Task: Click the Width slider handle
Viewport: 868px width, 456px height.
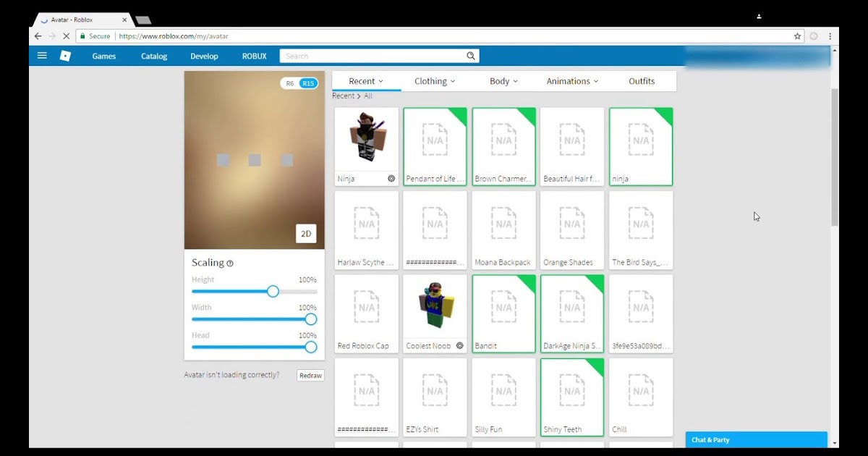Action: (x=311, y=319)
